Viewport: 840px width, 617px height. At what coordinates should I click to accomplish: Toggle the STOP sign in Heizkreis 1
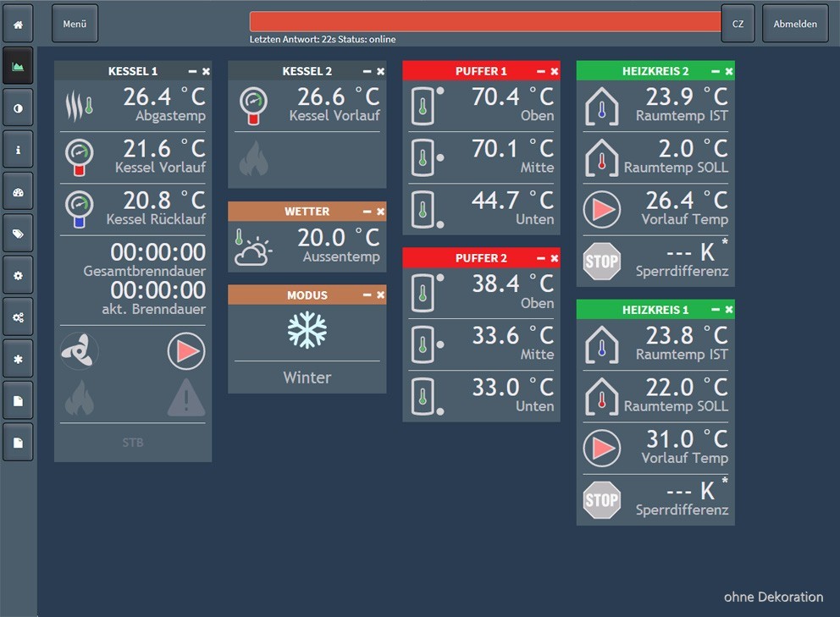click(x=602, y=500)
